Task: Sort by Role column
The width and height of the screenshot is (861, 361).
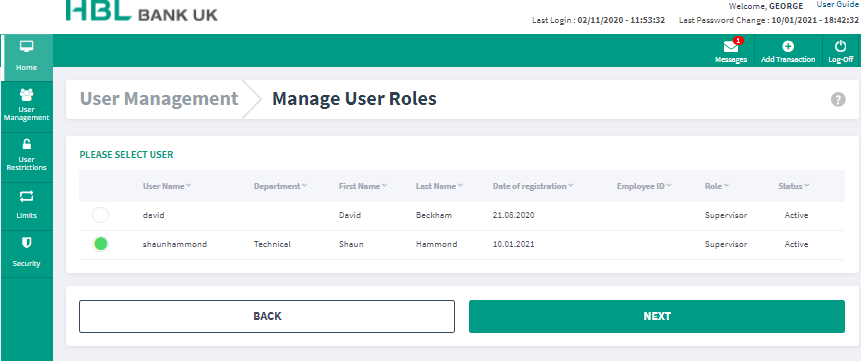Action: [x=717, y=186]
